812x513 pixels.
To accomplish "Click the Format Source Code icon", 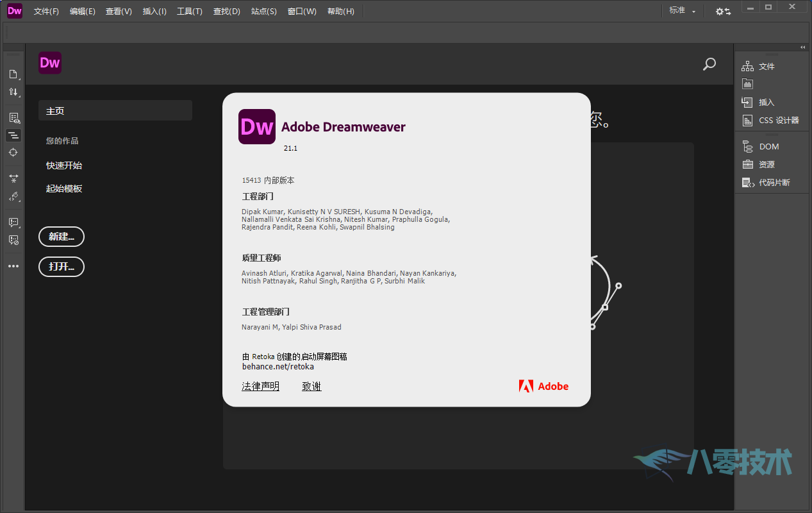I will (x=13, y=197).
